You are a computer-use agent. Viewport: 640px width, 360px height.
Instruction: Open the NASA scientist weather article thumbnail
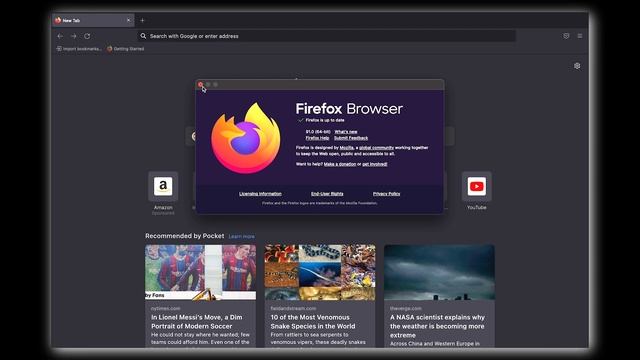[439, 272]
